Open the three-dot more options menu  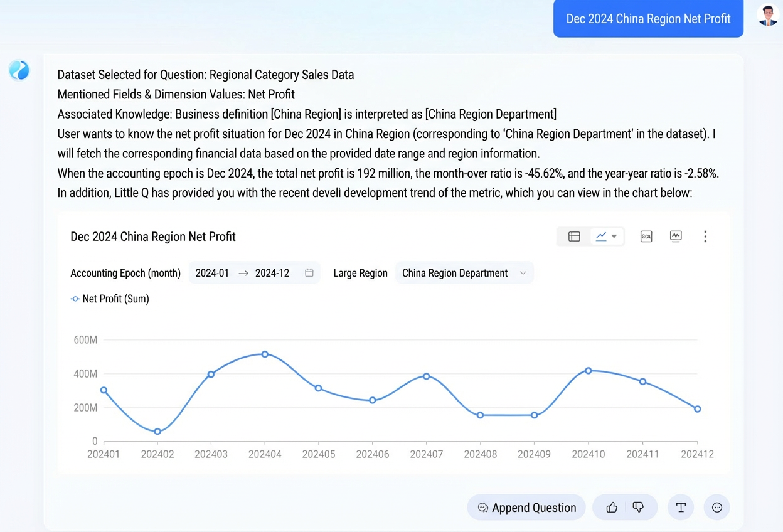[x=705, y=237]
